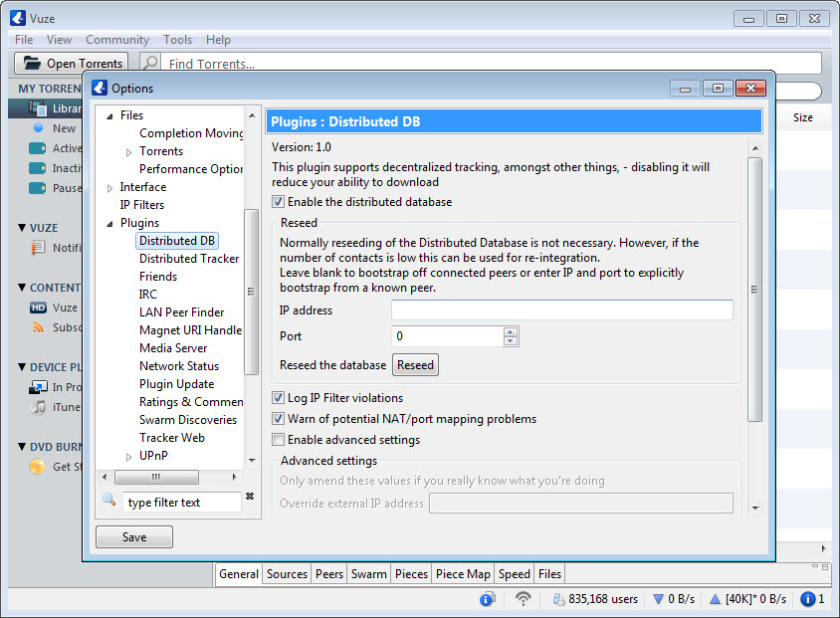
Task: Click the magnifier icon beside Find Torrents
Action: click(x=151, y=63)
